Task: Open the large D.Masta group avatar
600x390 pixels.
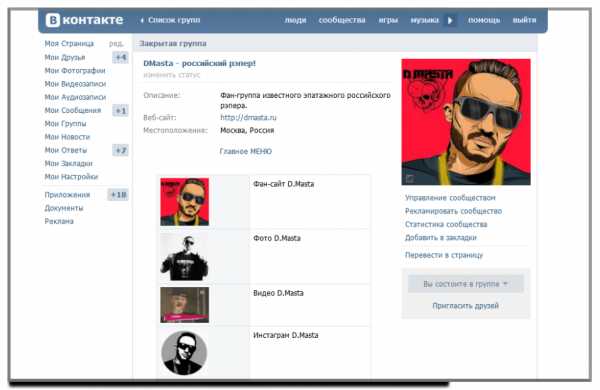Action: [x=466, y=122]
